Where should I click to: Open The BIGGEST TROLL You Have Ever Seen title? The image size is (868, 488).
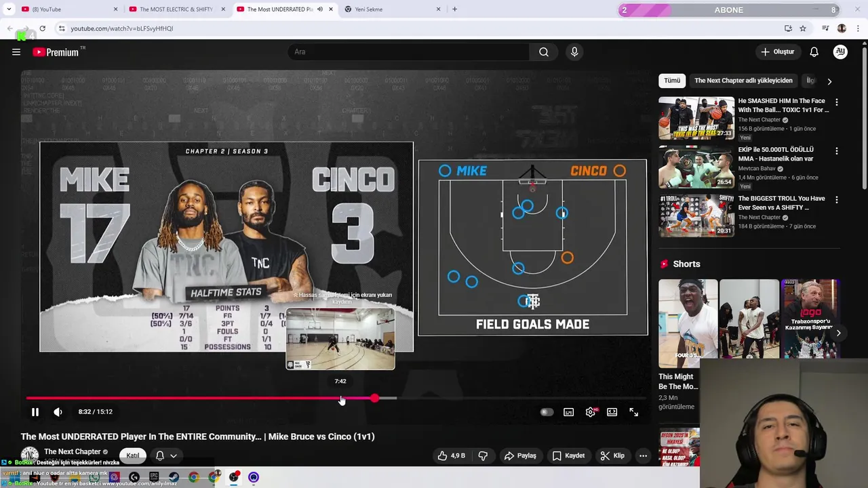click(x=781, y=203)
